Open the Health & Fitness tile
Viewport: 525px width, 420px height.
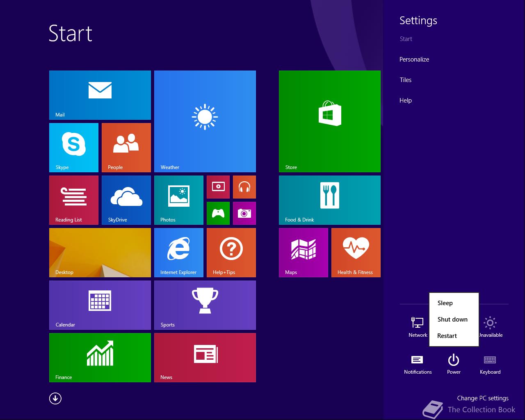coord(356,253)
